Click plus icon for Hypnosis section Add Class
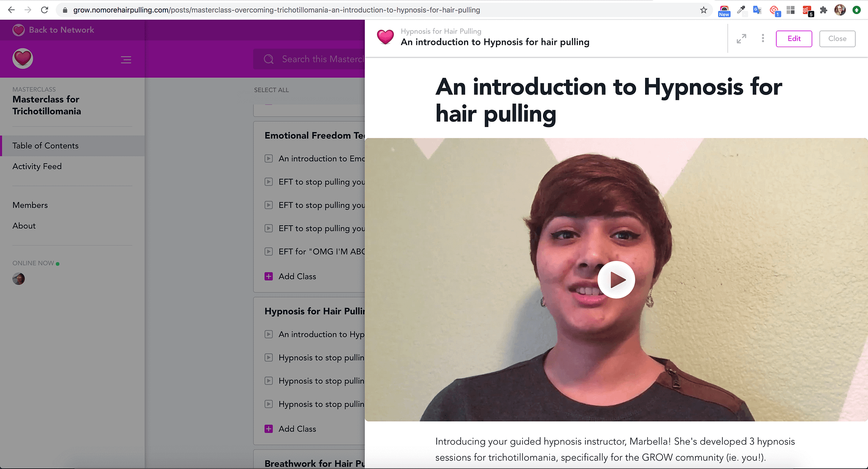 point(269,429)
